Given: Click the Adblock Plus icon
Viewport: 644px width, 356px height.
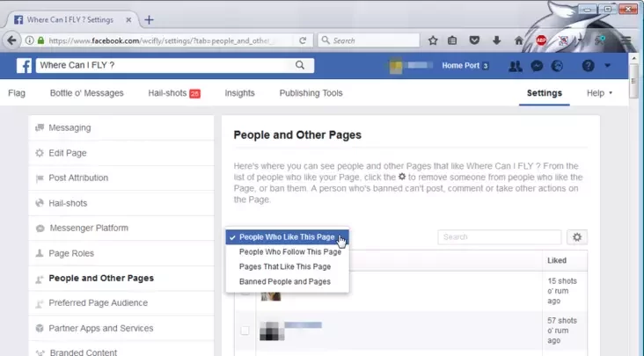Looking at the screenshot, I should [x=543, y=40].
